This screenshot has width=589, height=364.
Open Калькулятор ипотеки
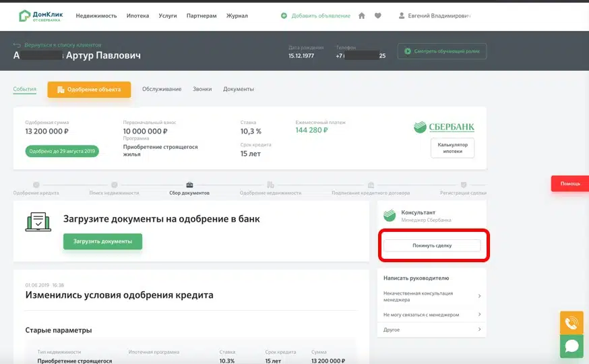click(x=453, y=148)
